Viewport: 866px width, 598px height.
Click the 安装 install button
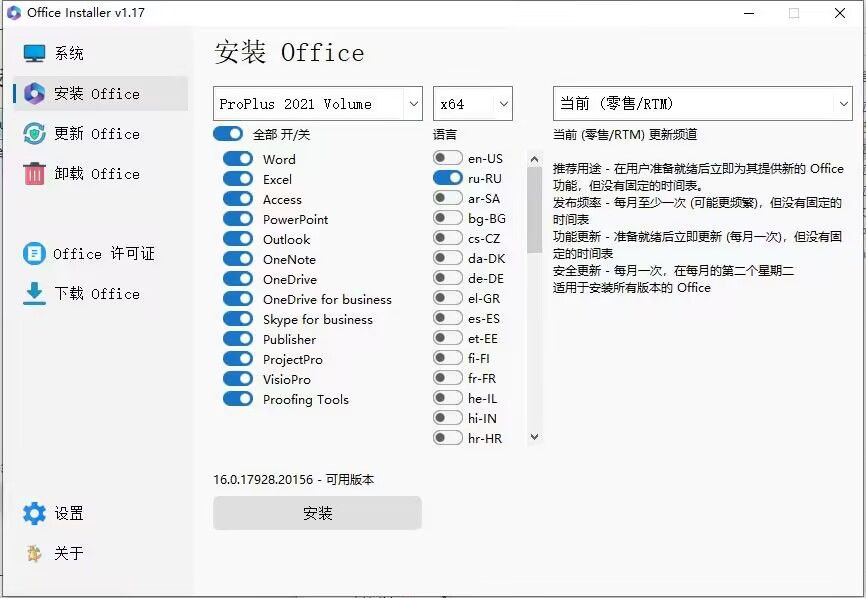pyautogui.click(x=318, y=513)
